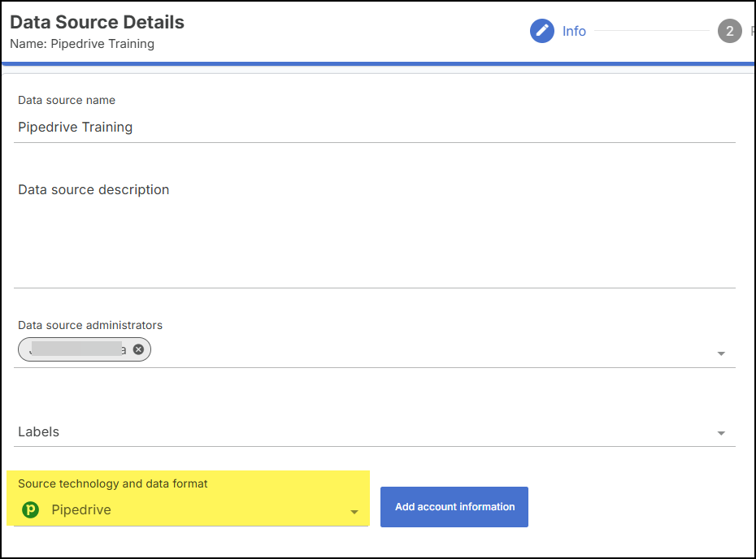Open the Source technology and data format dropdown
The width and height of the screenshot is (756, 559).
(x=191, y=509)
